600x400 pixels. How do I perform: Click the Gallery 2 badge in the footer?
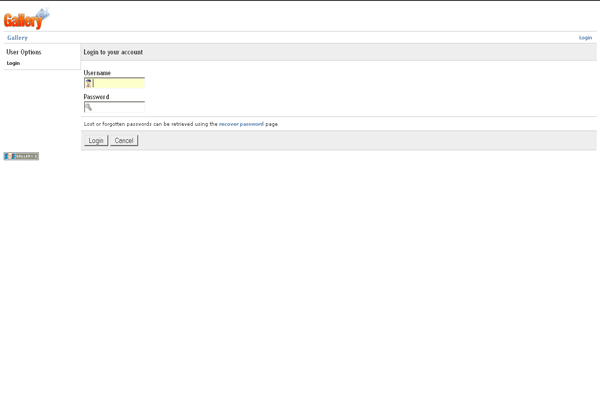click(21, 156)
